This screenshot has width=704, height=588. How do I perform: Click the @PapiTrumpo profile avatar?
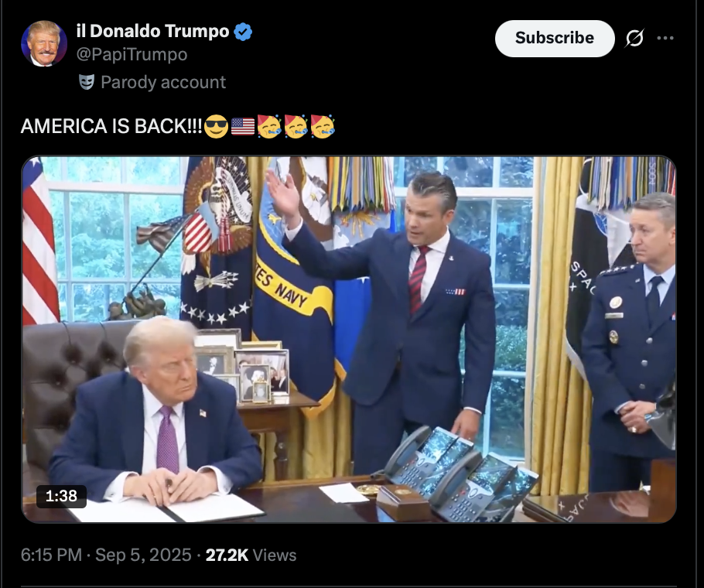44,43
